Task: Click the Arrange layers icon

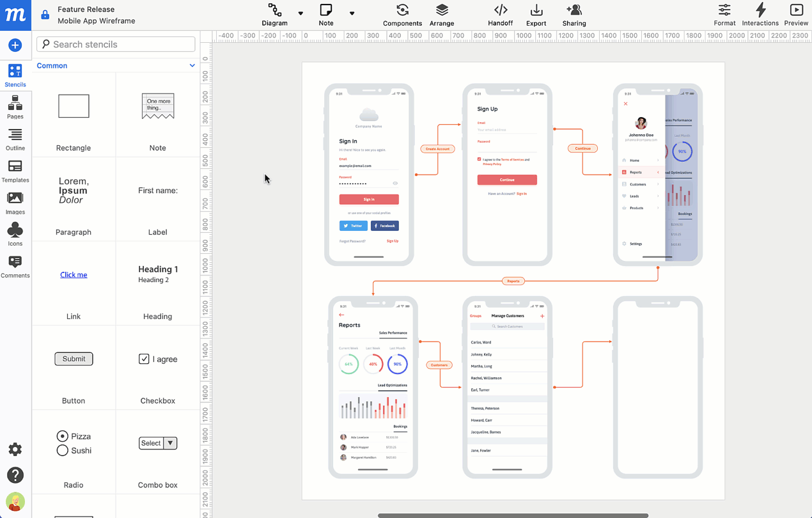Action: 442,14
